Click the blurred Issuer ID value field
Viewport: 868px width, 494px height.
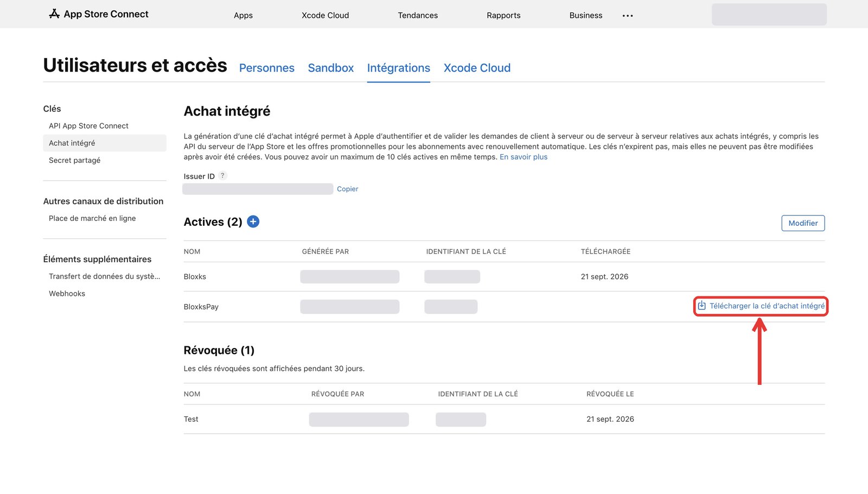point(258,189)
